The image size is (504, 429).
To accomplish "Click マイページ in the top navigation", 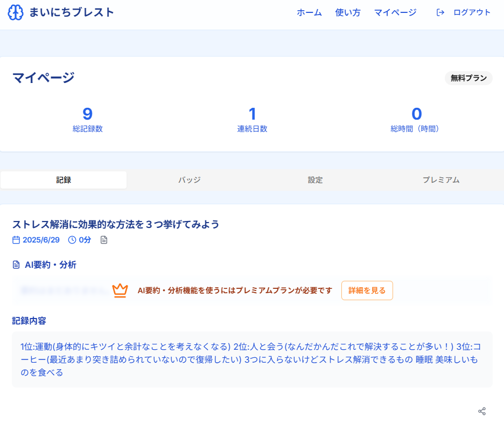I will click(x=395, y=12).
